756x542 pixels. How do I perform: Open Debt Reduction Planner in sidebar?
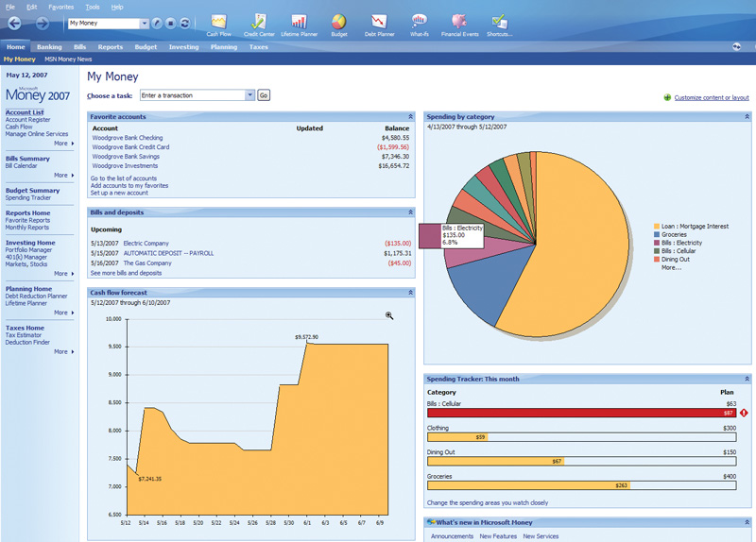click(x=36, y=296)
